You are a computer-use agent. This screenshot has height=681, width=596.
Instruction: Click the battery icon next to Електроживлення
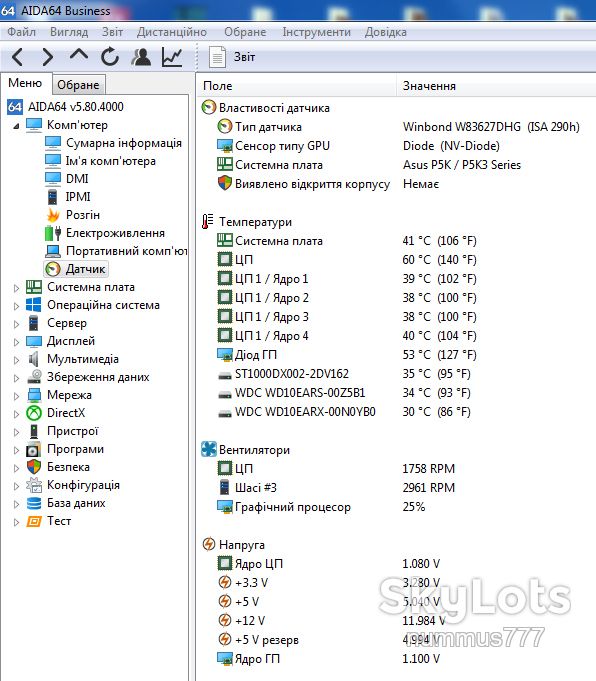click(53, 233)
